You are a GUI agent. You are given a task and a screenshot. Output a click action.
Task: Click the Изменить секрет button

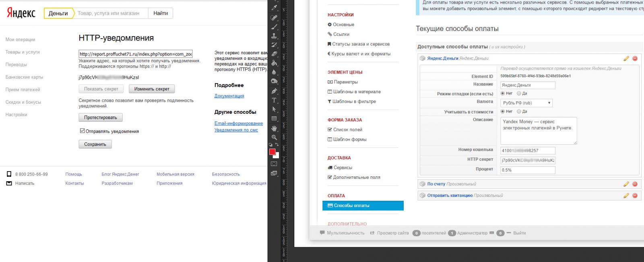(152, 89)
